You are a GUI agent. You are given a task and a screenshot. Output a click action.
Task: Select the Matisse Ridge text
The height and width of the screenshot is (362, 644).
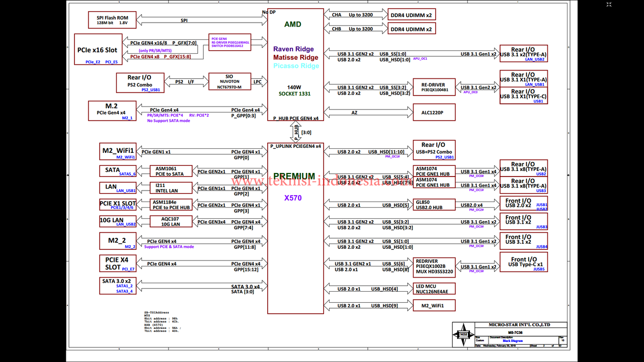pyautogui.click(x=296, y=57)
